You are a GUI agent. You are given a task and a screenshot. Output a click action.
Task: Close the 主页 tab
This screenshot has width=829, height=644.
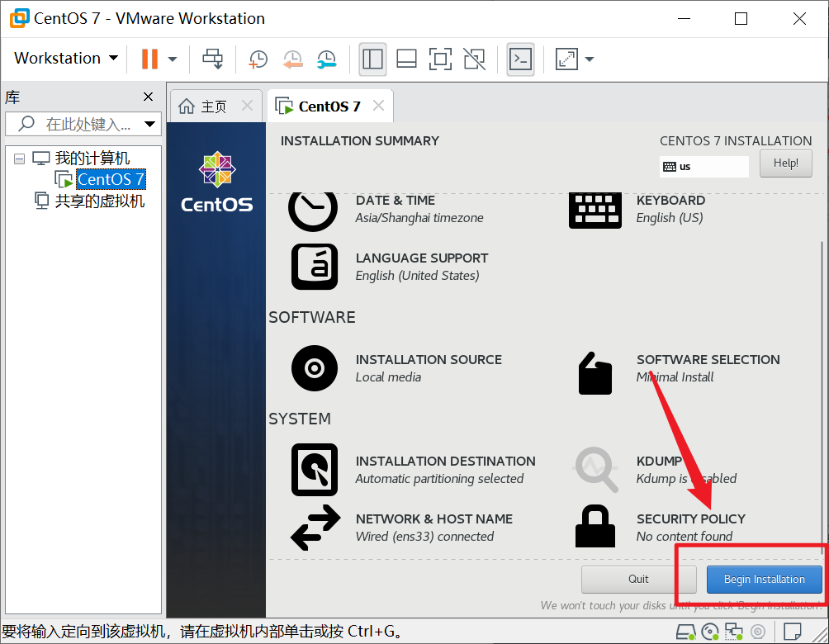tap(247, 105)
